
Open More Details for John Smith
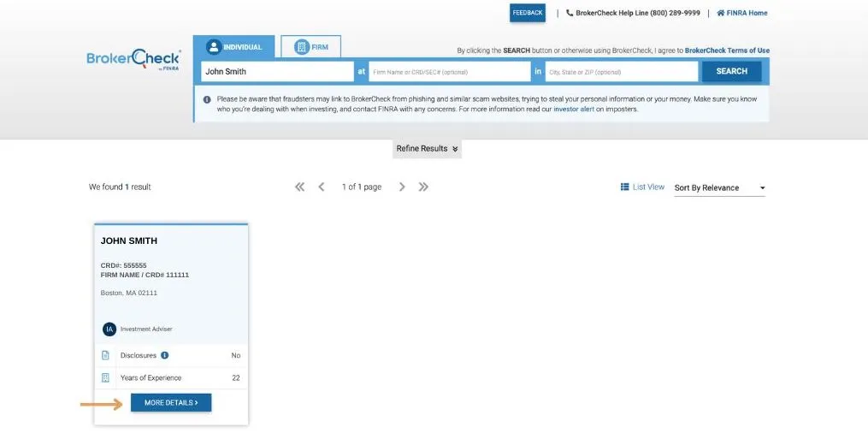tap(171, 402)
